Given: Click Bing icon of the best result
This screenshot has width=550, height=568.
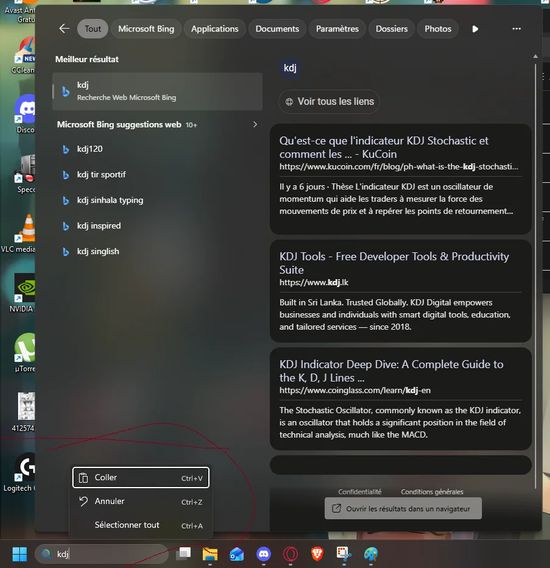Looking at the screenshot, I should pos(66,91).
